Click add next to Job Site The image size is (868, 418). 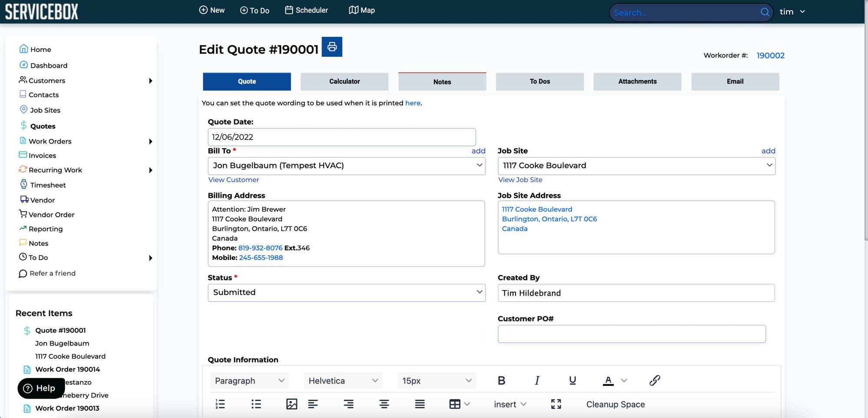click(768, 150)
